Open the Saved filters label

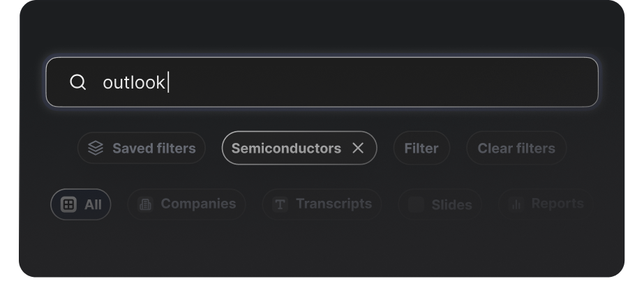point(153,148)
